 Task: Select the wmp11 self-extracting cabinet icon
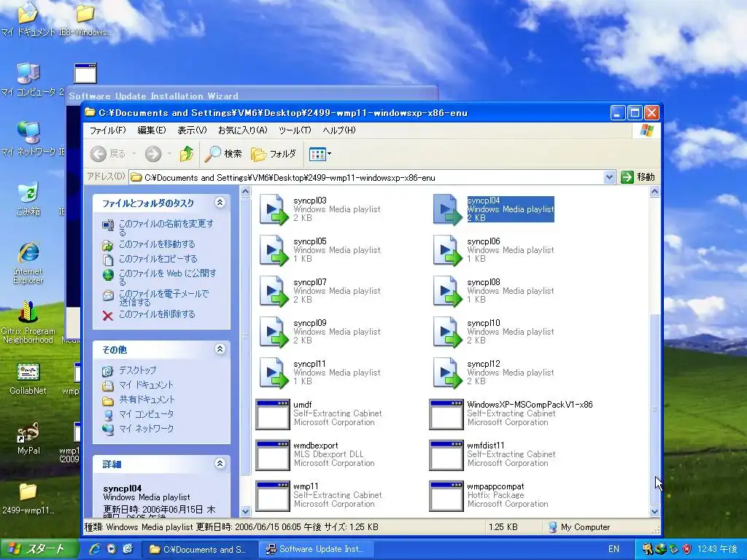pos(273,496)
